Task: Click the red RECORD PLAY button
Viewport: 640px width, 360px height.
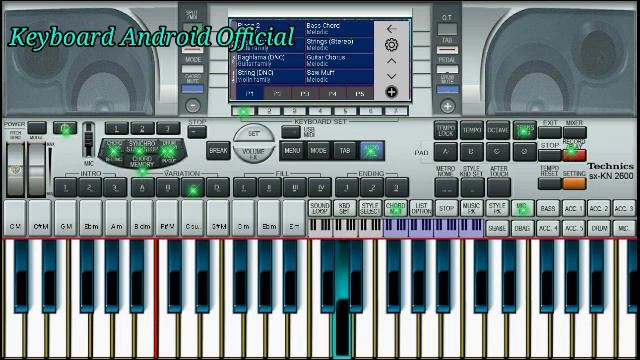Action: 574,155
